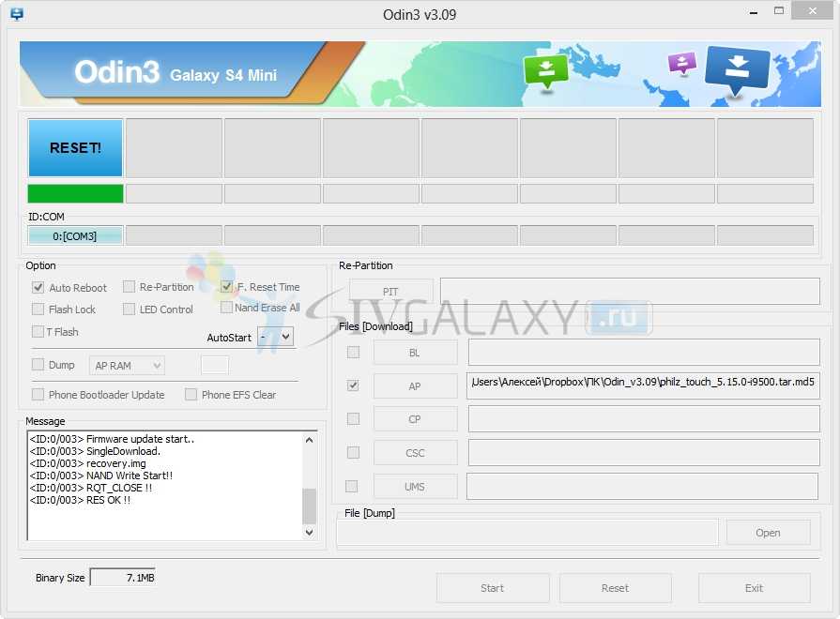Click the small purple download icon

click(681, 64)
